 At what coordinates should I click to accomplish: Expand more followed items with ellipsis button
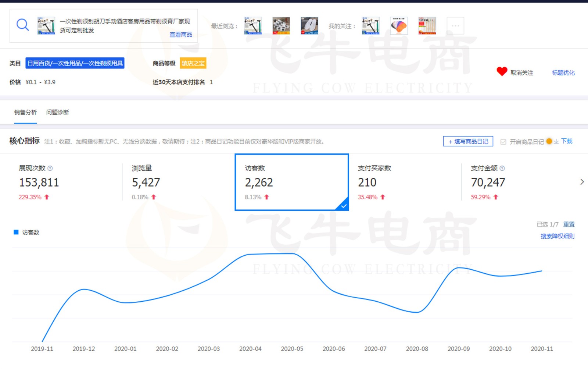(x=455, y=26)
